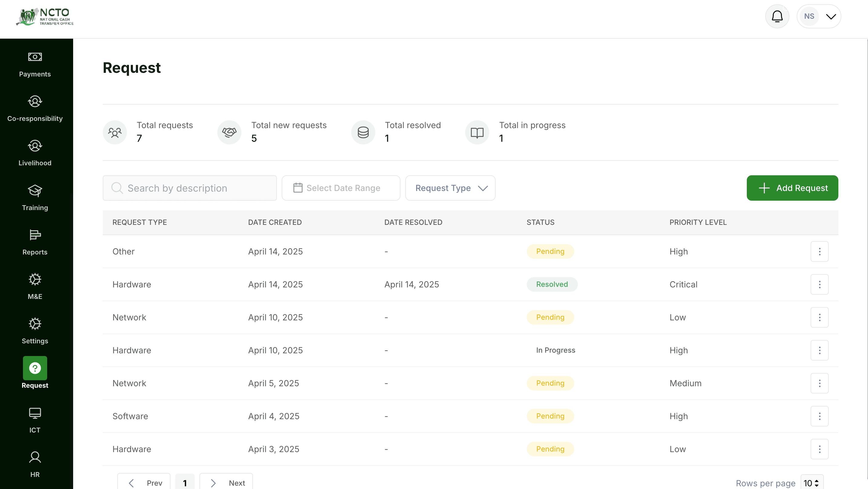
Task: Open actions menu for Software row
Action: click(x=819, y=416)
